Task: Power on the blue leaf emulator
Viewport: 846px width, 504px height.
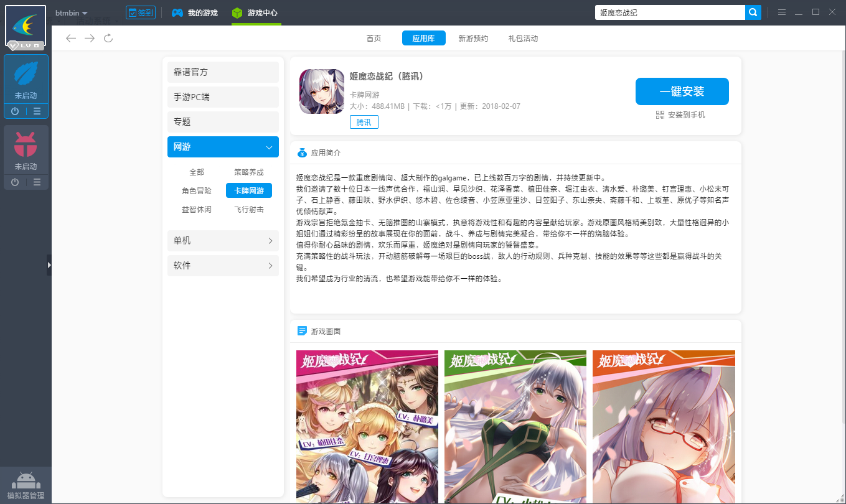Action: 15,111
